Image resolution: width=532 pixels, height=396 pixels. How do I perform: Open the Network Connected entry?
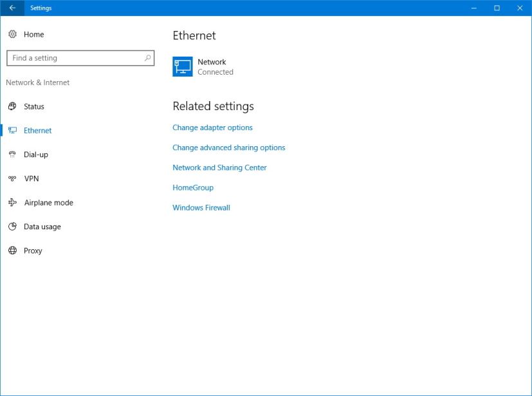[203, 66]
